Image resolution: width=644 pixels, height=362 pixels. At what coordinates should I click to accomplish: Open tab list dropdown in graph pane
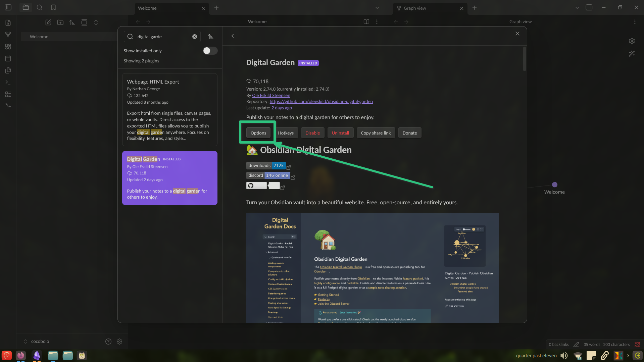[577, 8]
